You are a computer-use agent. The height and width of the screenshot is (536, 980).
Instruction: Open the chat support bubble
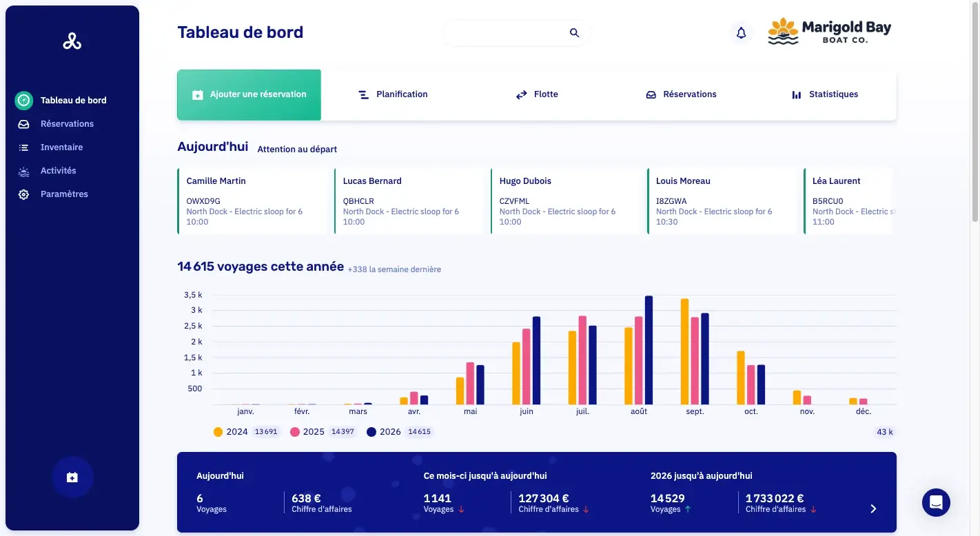[936, 502]
